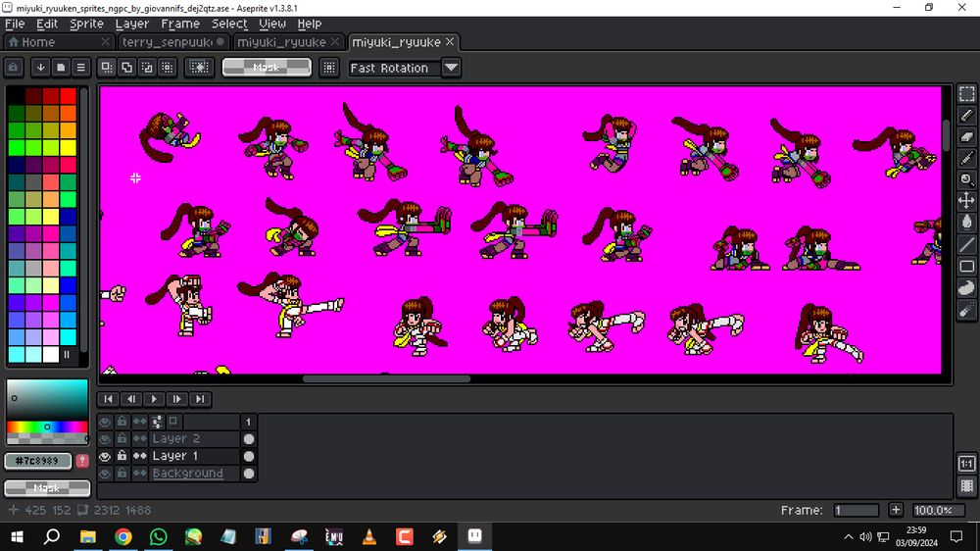Click the palette options hamburger icon
This screenshot has width=980, height=551.
point(80,68)
